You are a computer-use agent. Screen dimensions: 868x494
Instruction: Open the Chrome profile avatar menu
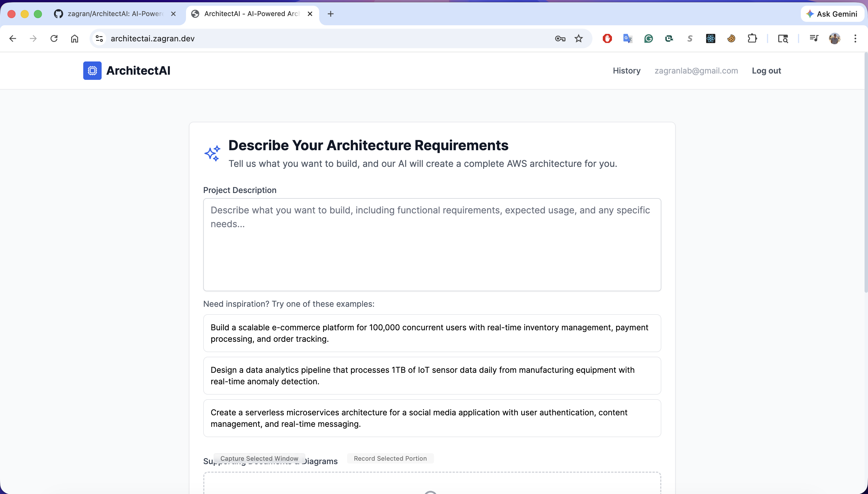[834, 39]
